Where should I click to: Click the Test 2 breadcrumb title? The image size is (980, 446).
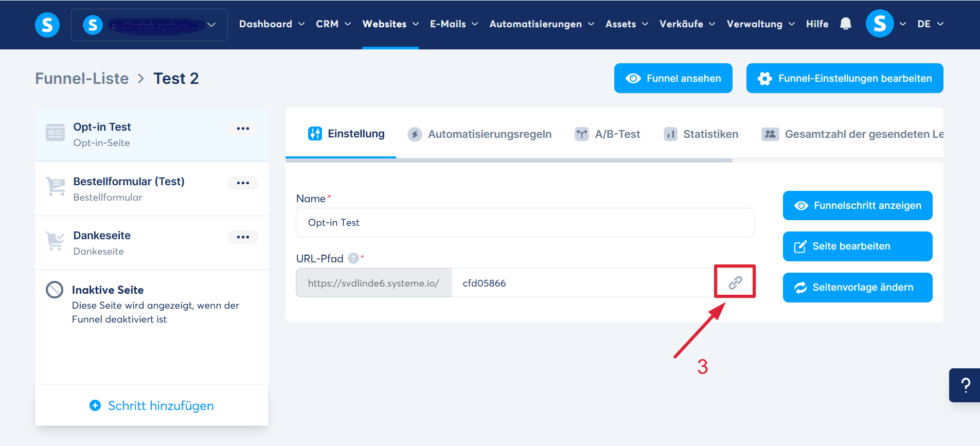(176, 78)
